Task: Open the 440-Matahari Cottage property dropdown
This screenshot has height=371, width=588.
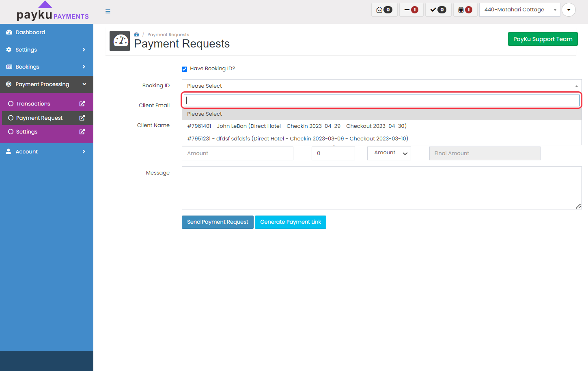Action: 519,10
